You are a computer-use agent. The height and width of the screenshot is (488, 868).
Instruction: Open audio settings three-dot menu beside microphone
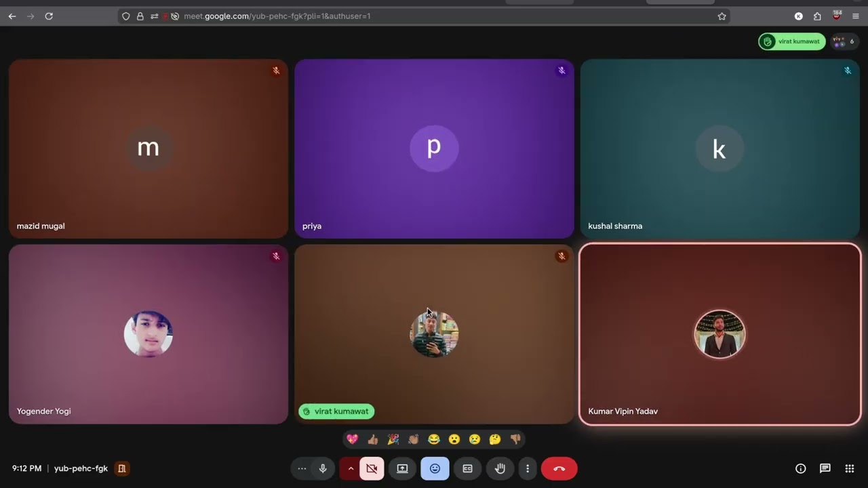(302, 468)
